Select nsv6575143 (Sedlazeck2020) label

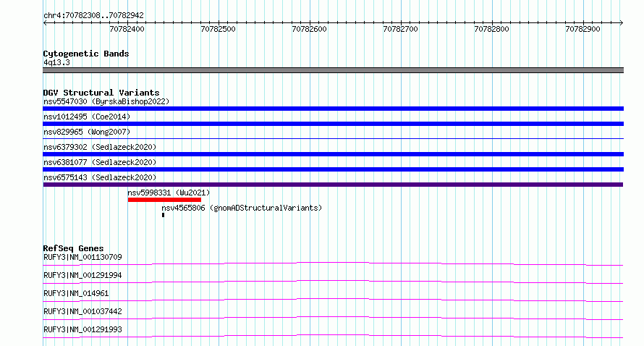coord(100,177)
